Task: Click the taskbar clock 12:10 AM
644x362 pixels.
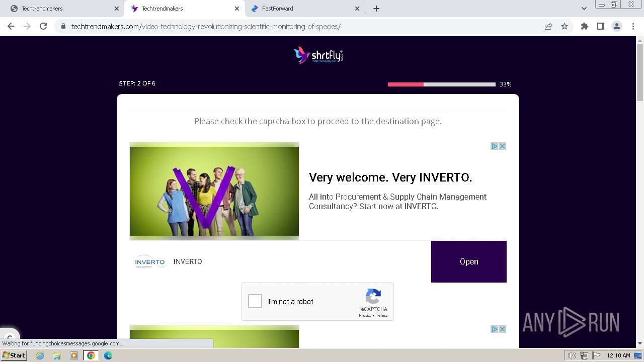Action: coord(618,355)
